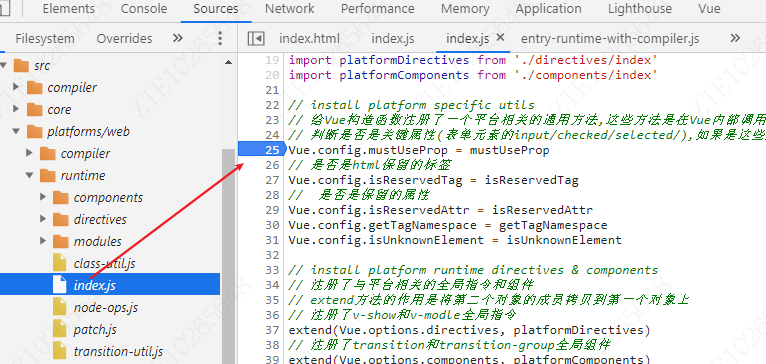Toggle the file navigator sidebar icon

[x=255, y=39]
